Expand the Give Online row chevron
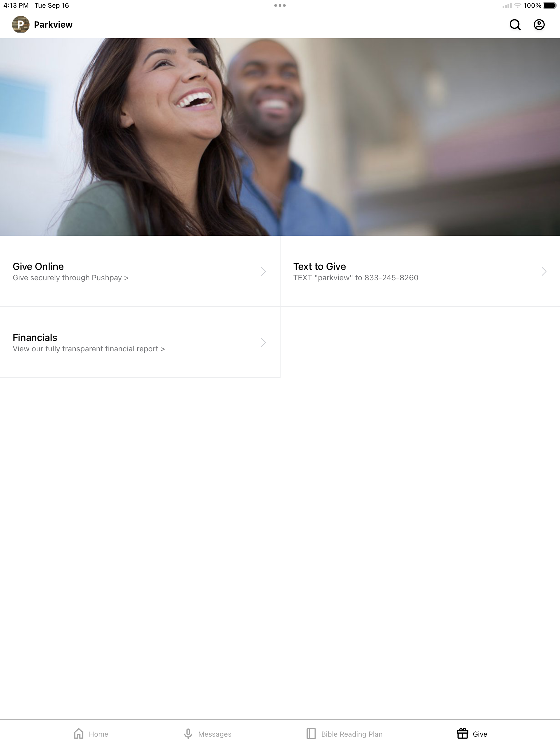The width and height of the screenshot is (560, 747). pos(263,272)
